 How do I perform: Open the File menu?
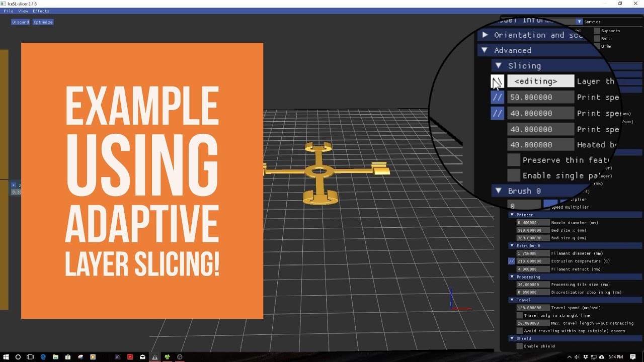pos(9,11)
